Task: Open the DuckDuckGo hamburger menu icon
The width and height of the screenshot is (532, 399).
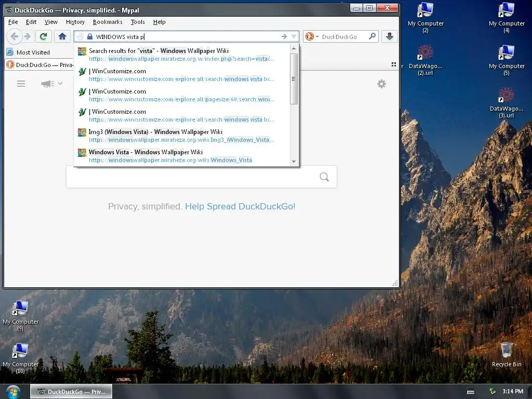Action: point(21,84)
